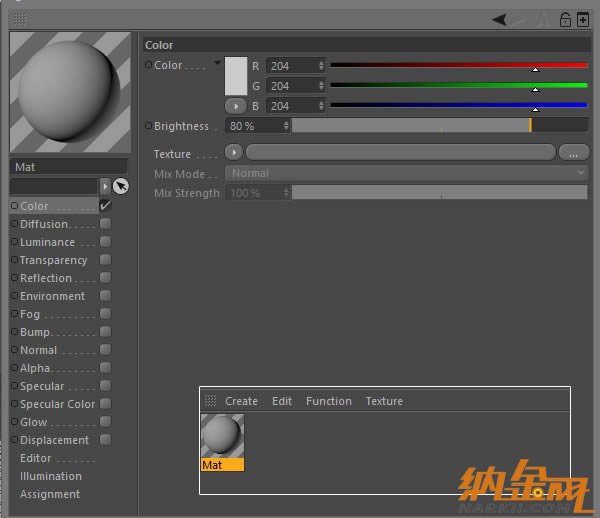Enable the Normal channel checkbox
The width and height of the screenshot is (600, 518).
click(x=105, y=349)
